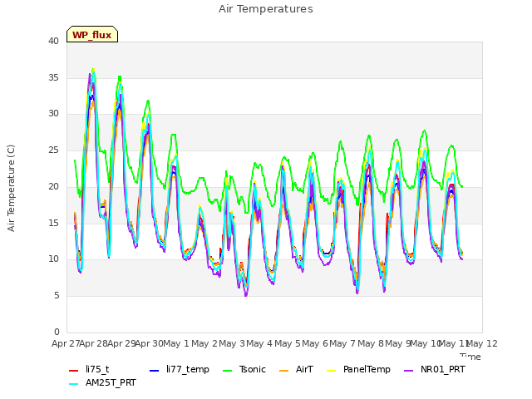
Task: Click the May 4 x-axis tick label
Action: click(x=259, y=343)
